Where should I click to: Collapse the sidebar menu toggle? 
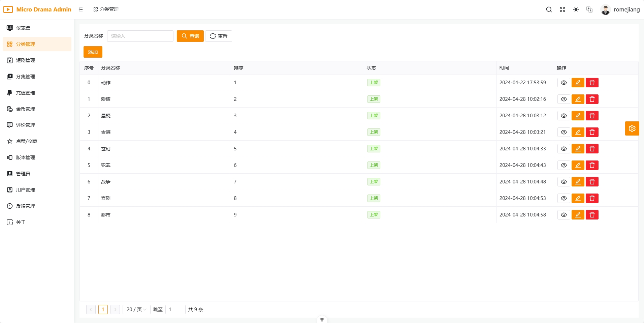tap(81, 9)
